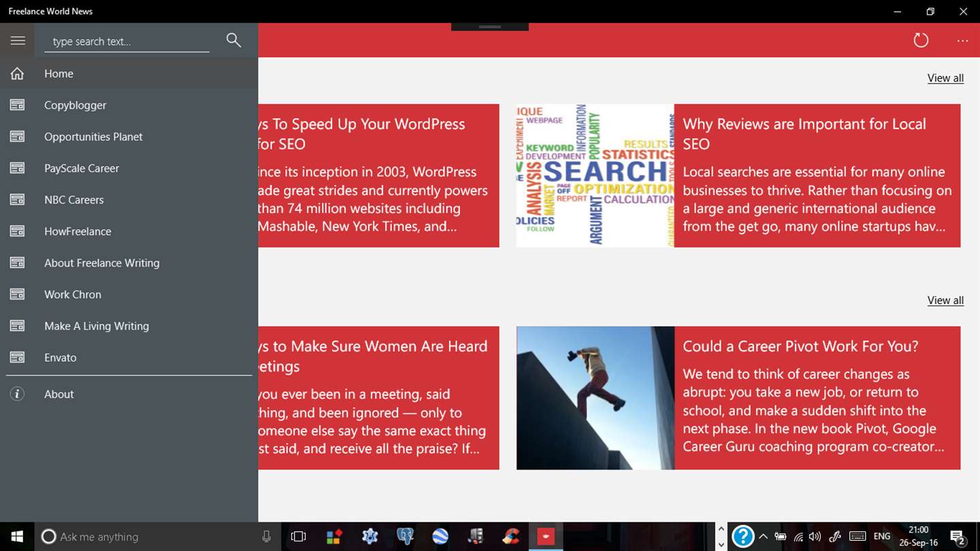Refresh the news feed

[921, 40]
